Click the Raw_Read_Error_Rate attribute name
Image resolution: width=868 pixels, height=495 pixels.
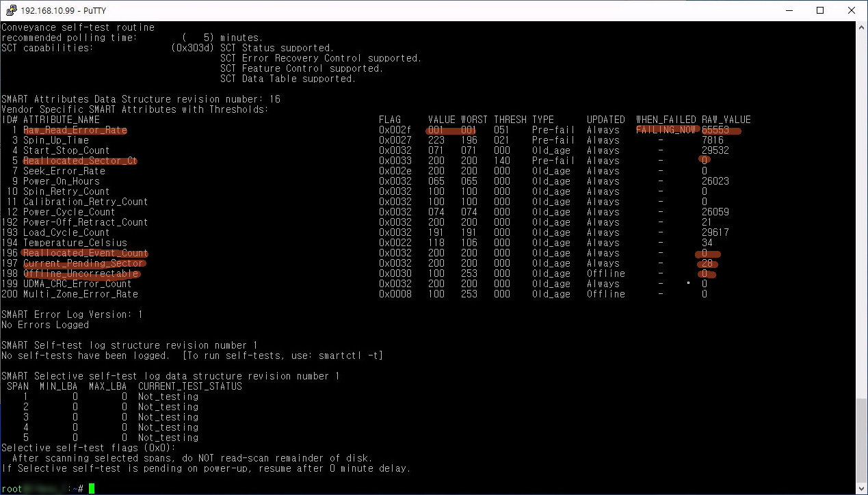pos(75,130)
